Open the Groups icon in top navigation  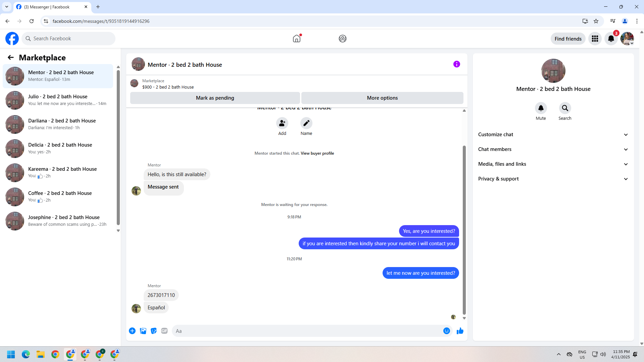(x=343, y=39)
